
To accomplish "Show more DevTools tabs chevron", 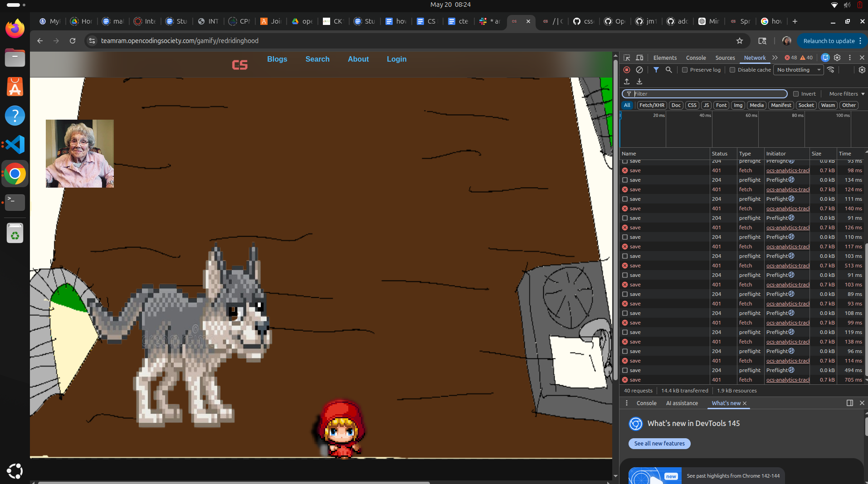I will (775, 58).
